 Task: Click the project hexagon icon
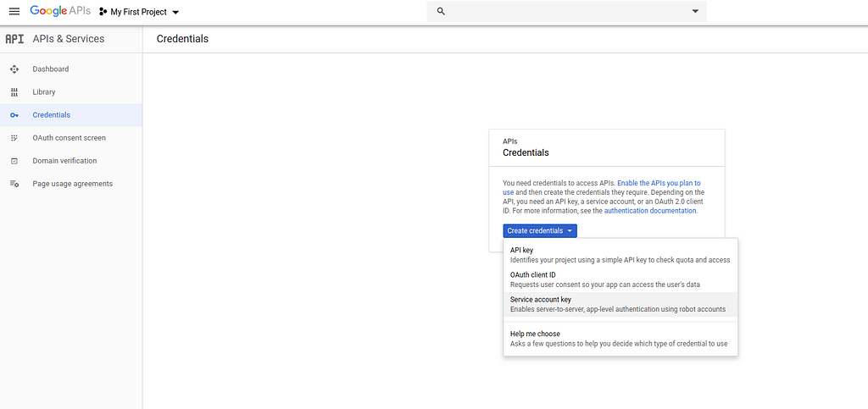(103, 12)
